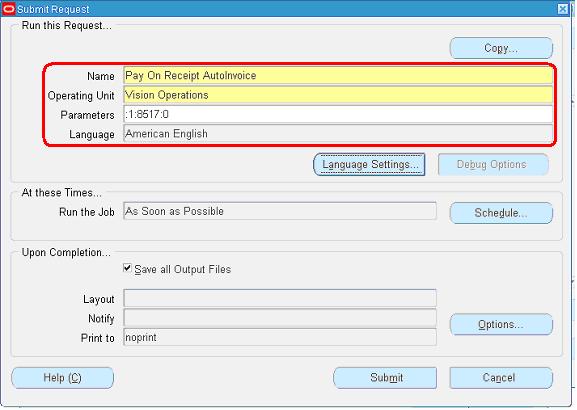Click the Oracle icon in the title bar
The image size is (577, 410).
click(8, 8)
